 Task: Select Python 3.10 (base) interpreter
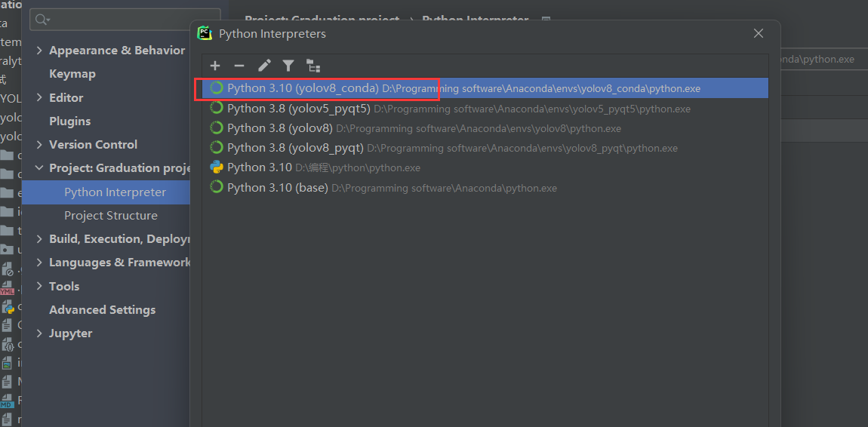click(x=485, y=188)
